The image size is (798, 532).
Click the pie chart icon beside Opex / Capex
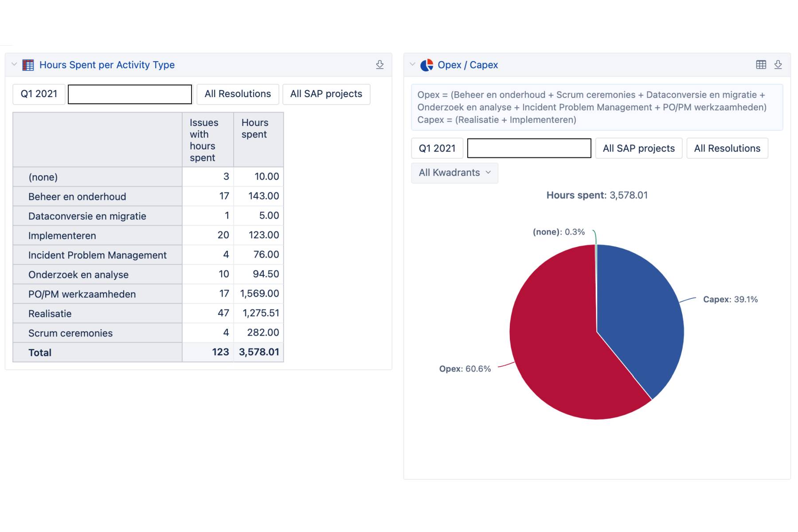coord(426,65)
